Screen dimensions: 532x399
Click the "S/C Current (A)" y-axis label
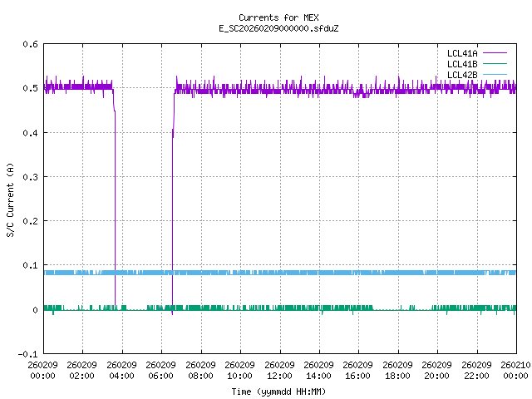pos(11,199)
